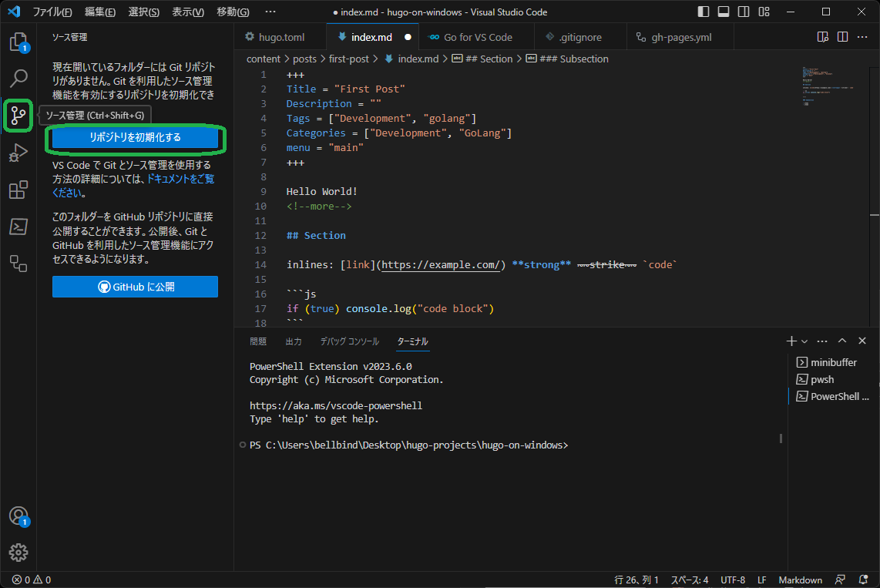Viewport: 880px width, 588px height.
Task: Open the 表示(V) menu
Action: (x=187, y=12)
